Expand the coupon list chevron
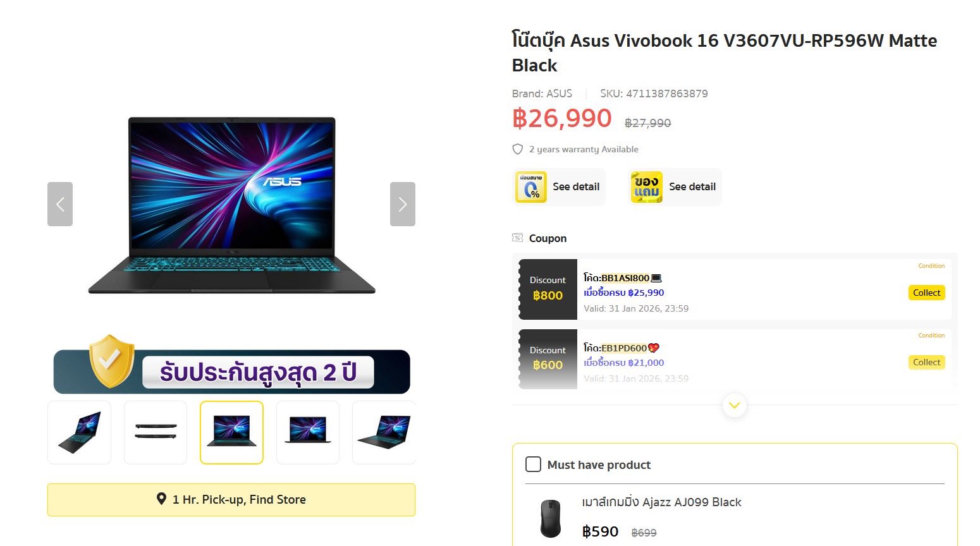Screen dimensions: 980x546 pos(734,405)
